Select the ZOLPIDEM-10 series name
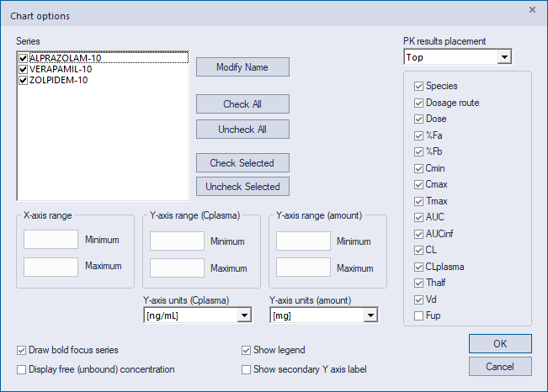 click(x=58, y=81)
